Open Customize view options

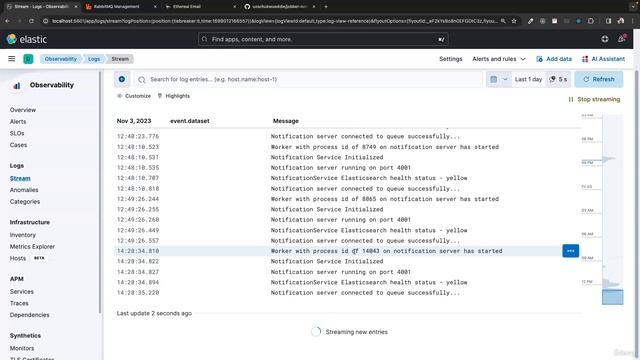[x=133, y=96]
